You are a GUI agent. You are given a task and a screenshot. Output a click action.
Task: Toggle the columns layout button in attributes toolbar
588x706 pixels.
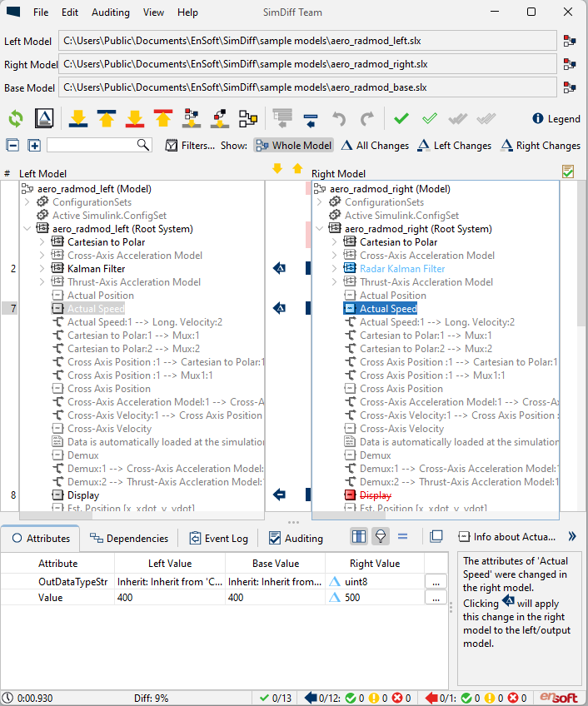coord(359,536)
